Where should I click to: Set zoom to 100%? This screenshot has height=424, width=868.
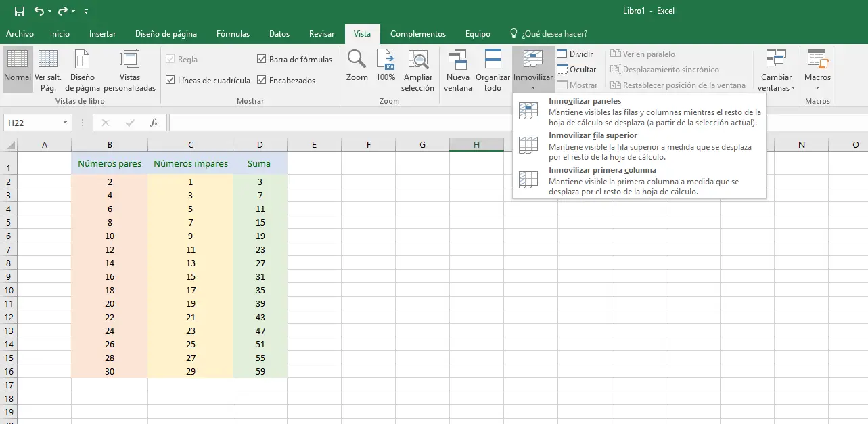(386, 60)
